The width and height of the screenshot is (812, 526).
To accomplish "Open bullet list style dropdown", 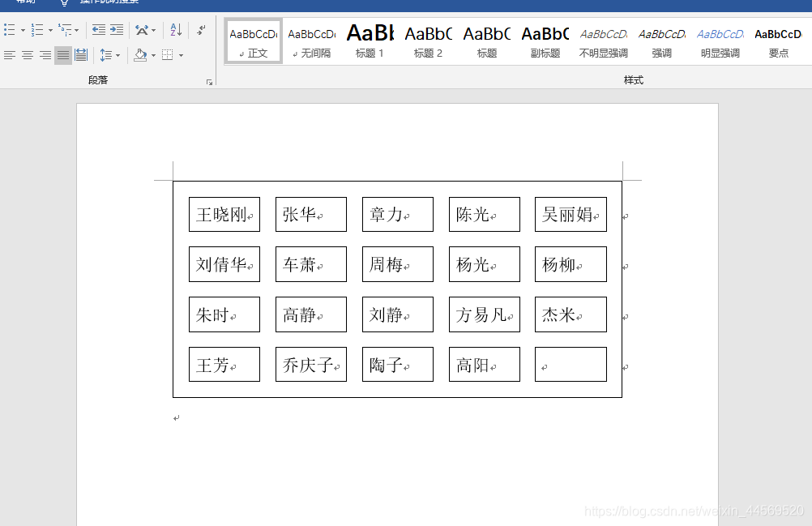I will [23, 30].
